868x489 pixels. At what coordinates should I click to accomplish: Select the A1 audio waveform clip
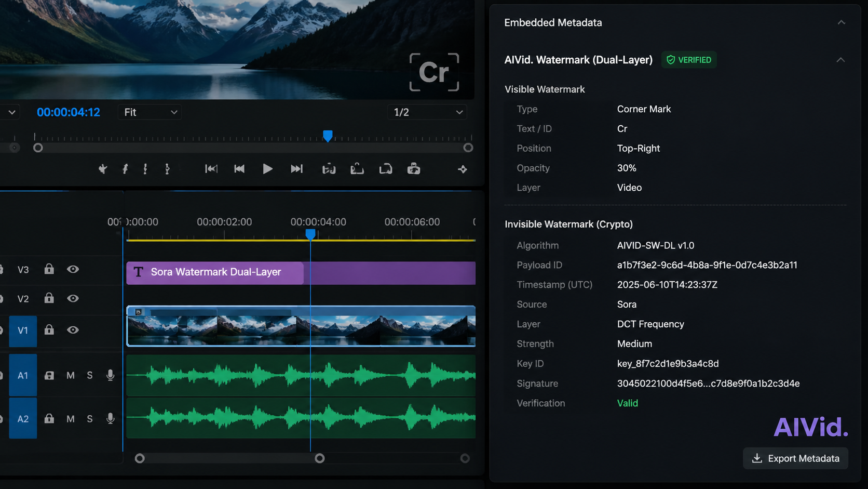pos(301,375)
